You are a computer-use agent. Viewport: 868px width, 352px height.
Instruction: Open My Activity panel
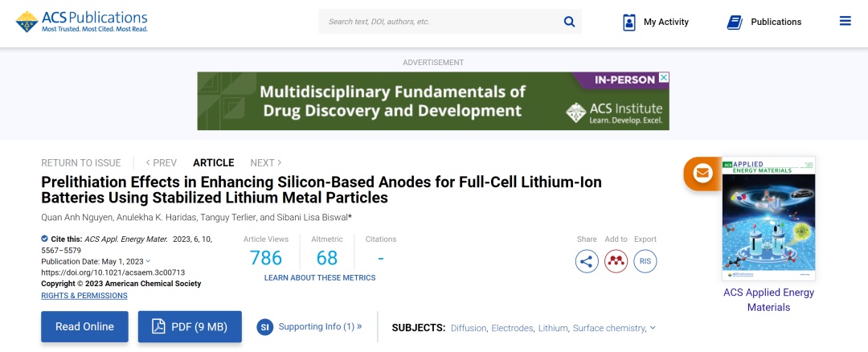pyautogui.click(x=656, y=22)
